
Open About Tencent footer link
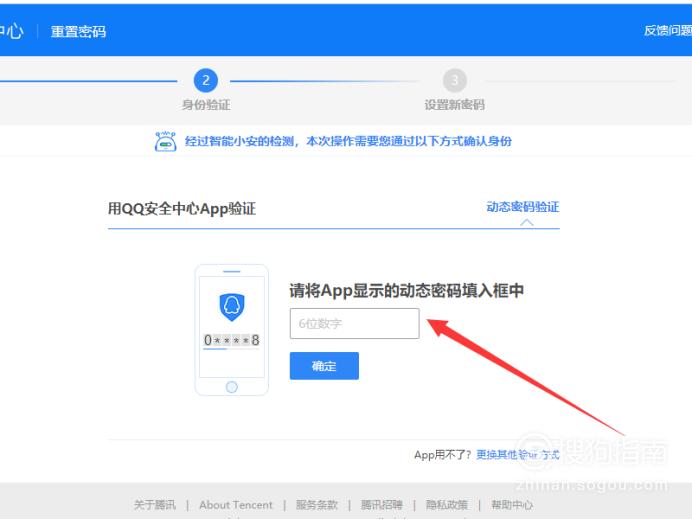coord(236,504)
